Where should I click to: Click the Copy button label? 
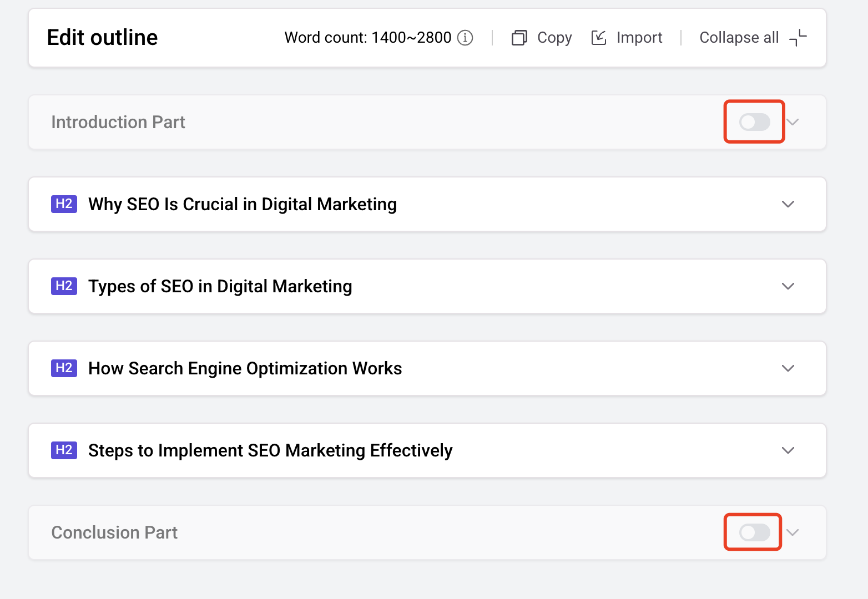click(554, 38)
